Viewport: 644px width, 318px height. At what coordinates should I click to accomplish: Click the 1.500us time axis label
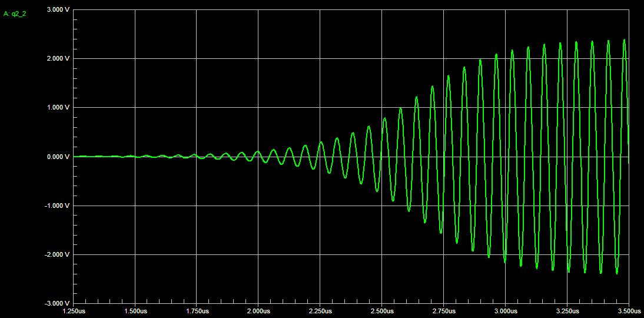[x=135, y=310]
